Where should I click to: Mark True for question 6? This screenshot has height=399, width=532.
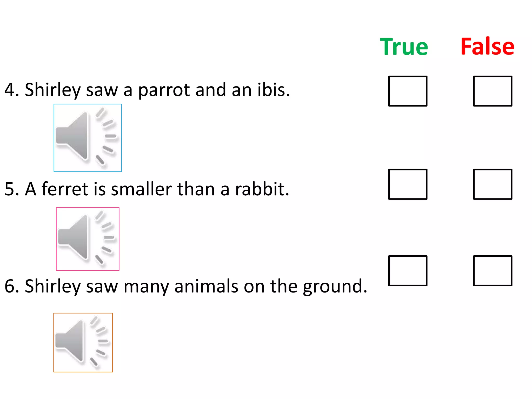[x=408, y=270]
